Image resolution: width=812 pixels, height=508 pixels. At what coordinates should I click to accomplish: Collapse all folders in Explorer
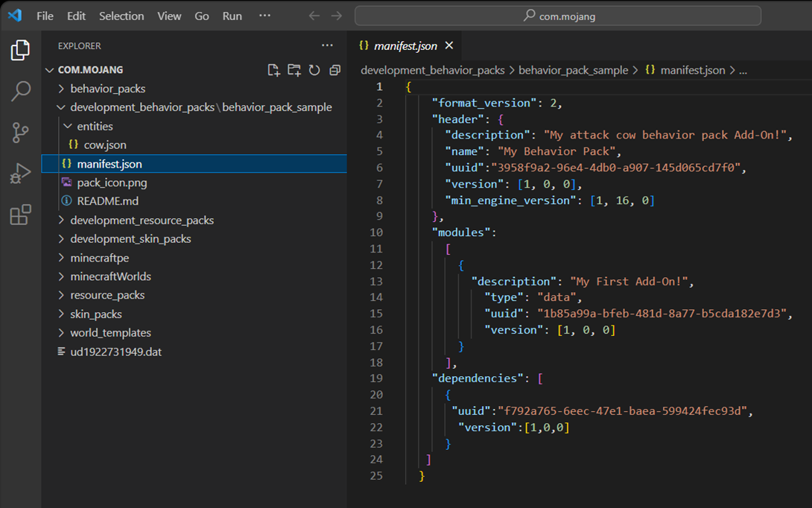pyautogui.click(x=335, y=70)
